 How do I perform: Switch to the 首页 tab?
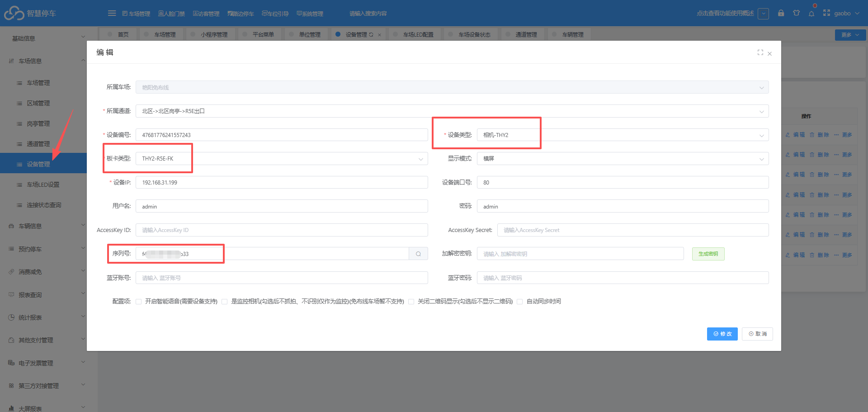(118, 34)
